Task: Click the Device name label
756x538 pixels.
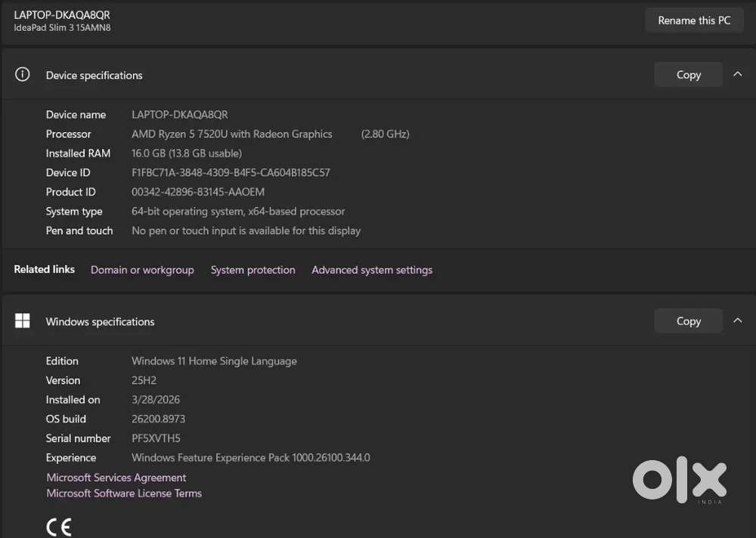Action: pos(76,115)
